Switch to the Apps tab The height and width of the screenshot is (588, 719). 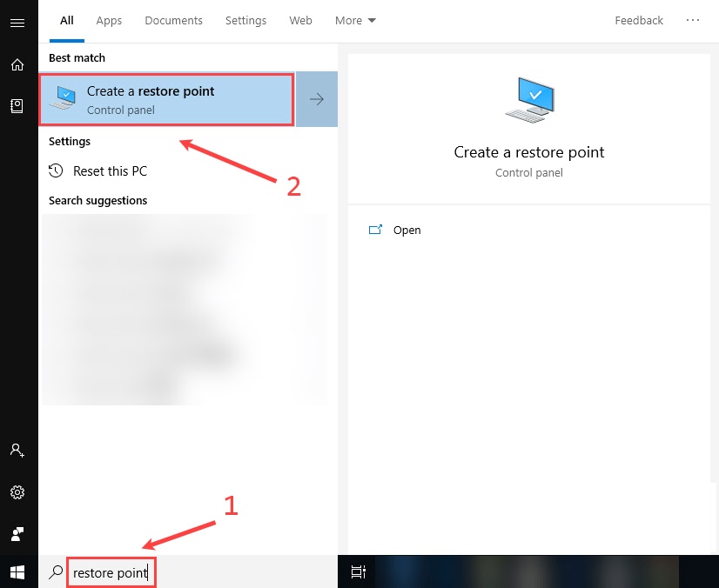coord(109,21)
